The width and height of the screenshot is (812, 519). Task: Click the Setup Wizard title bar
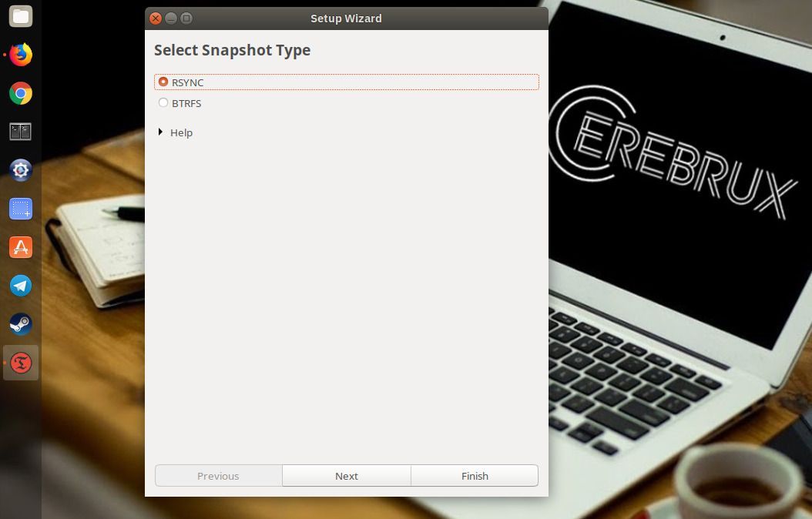point(347,18)
